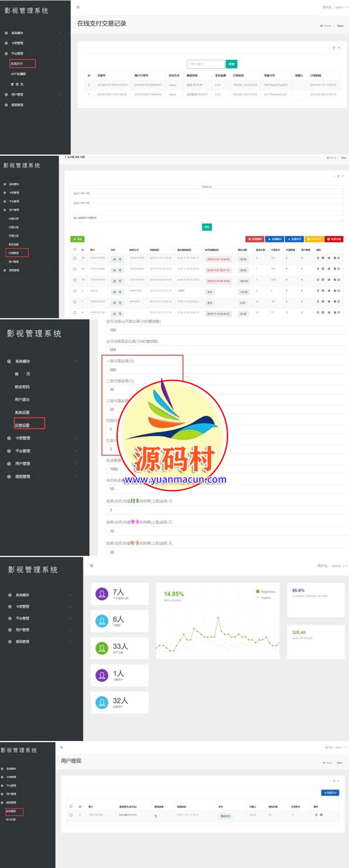The image size is (349, 868).
Task: Tick checkbox for agent row ID 9
Action: [75, 291]
